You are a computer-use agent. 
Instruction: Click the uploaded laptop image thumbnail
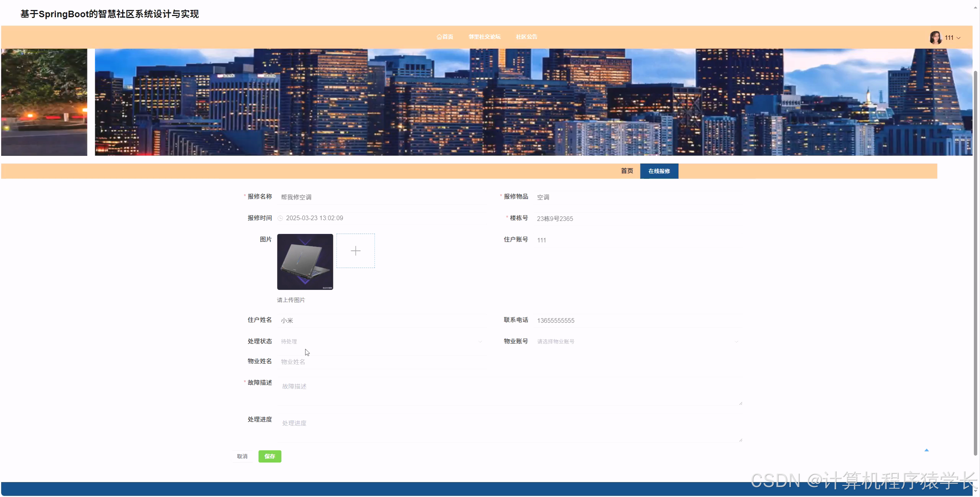(x=305, y=262)
